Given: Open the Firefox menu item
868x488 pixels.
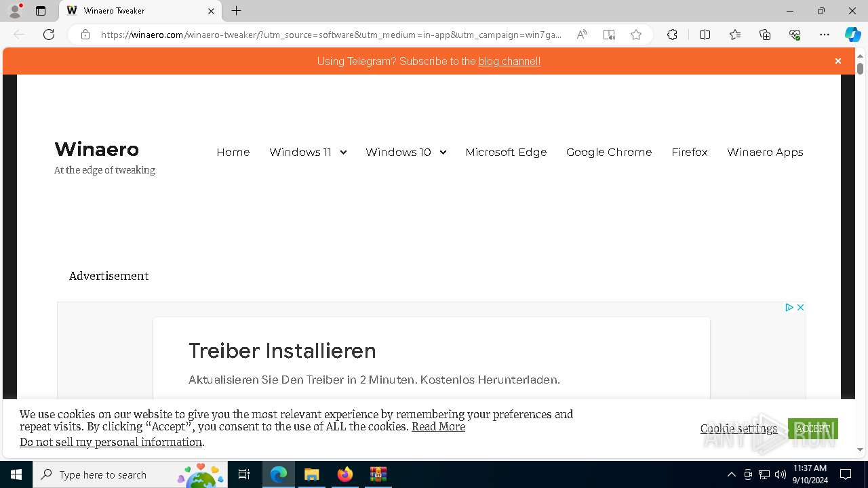Looking at the screenshot, I should pos(690,152).
